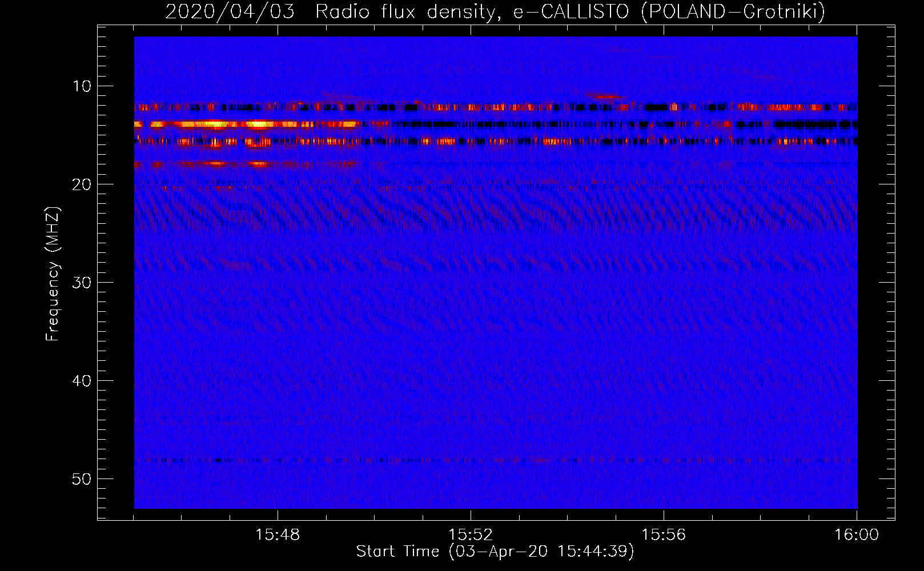The height and width of the screenshot is (571, 924).
Task: Click the 15:56 time tick label
Action: pos(664,534)
